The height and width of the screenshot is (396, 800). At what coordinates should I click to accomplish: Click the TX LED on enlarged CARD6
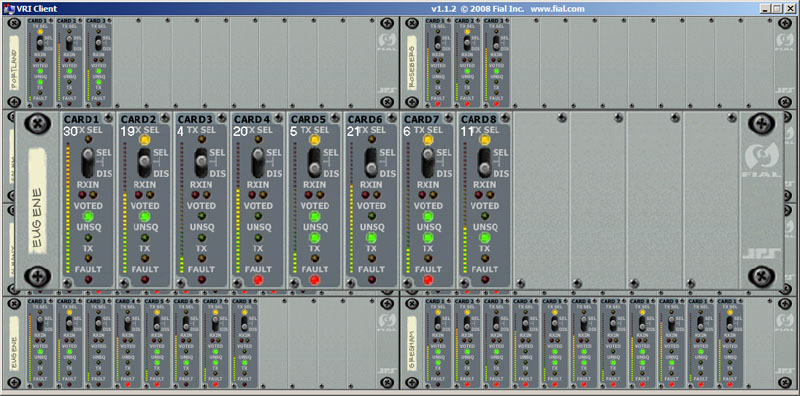point(371,258)
